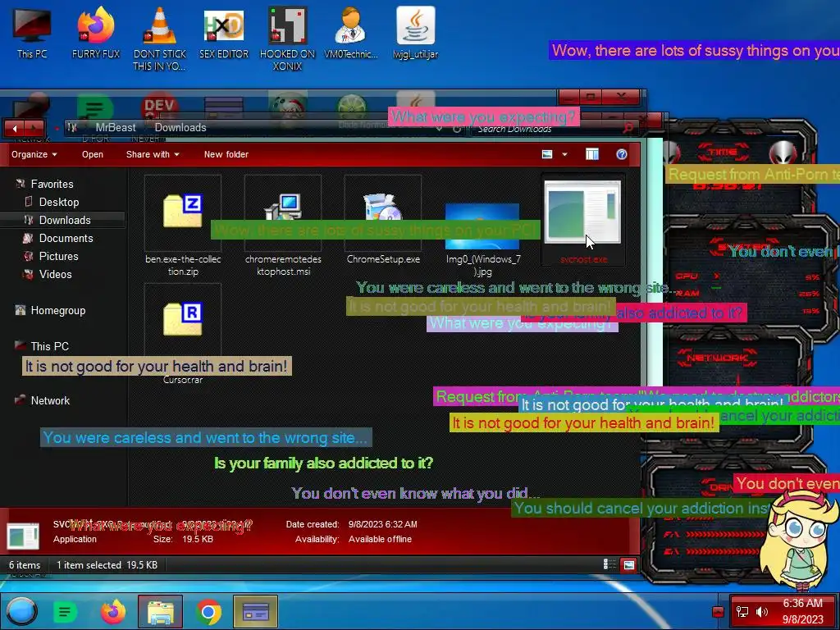This screenshot has height=630, width=840.
Task: Switch to details view icon in status bar
Action: pos(609,564)
